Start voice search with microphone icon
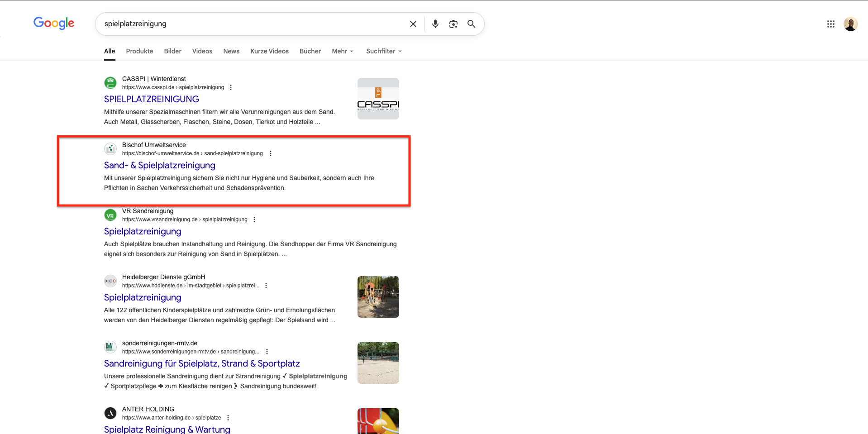868x434 pixels. click(435, 24)
